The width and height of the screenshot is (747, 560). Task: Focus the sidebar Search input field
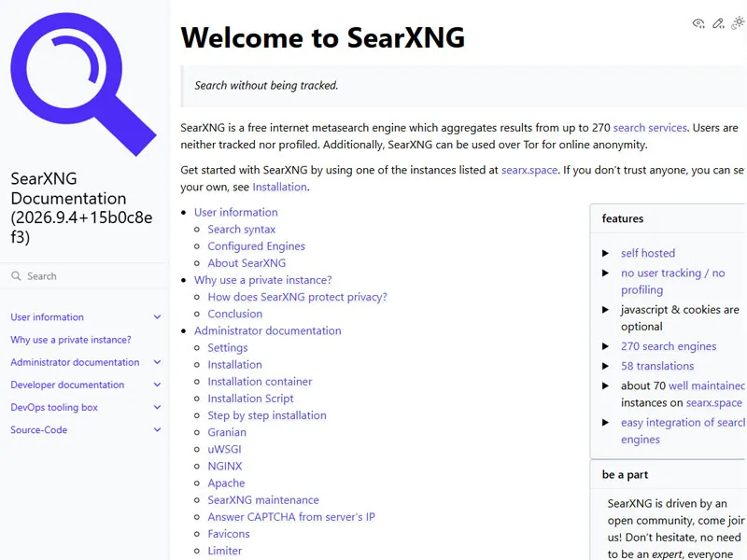pos(85,276)
